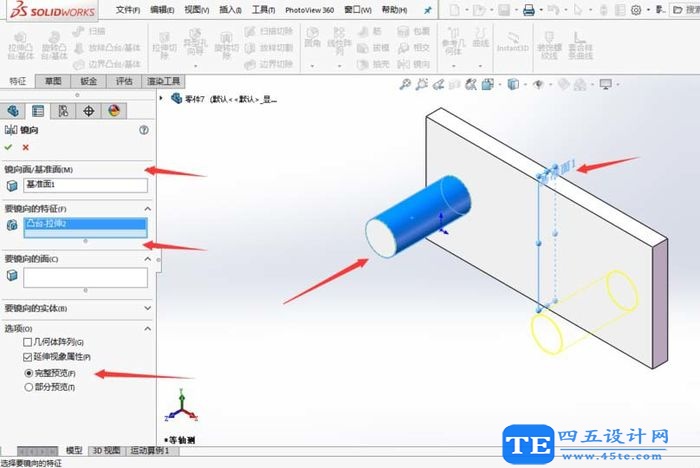Open the Display Style cube icon
The width and height of the screenshot is (700, 468).
click(513, 84)
